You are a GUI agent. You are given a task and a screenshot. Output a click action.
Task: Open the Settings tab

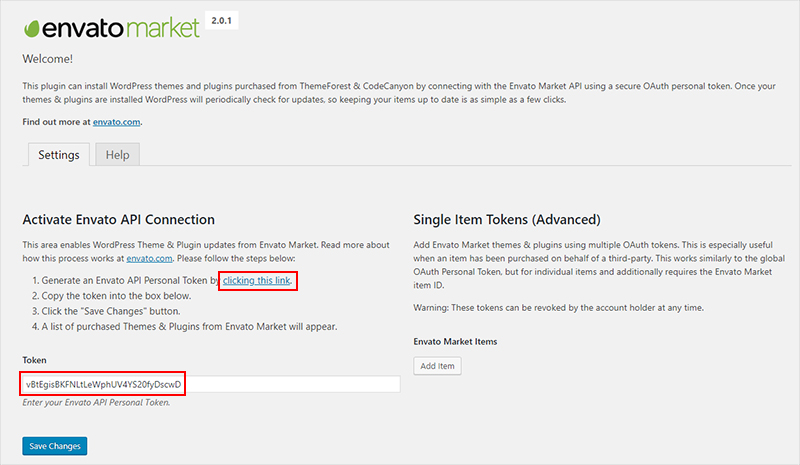(x=59, y=155)
